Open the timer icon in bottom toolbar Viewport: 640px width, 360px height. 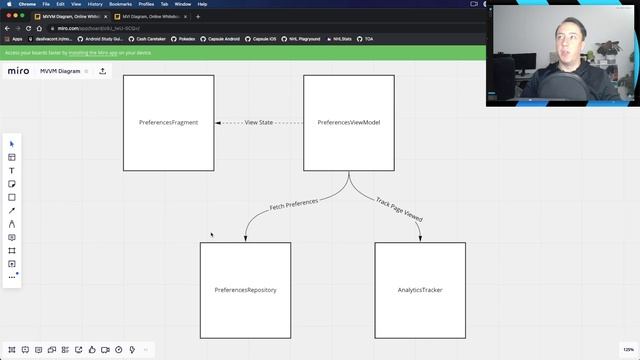click(x=119, y=350)
